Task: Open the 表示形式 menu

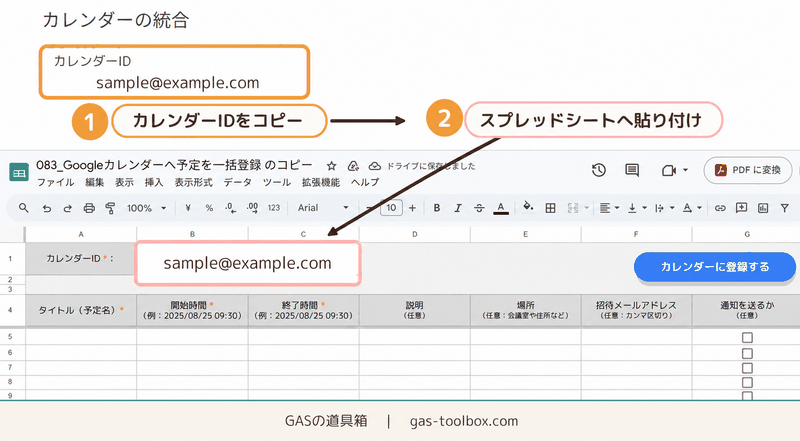Action: click(x=193, y=182)
